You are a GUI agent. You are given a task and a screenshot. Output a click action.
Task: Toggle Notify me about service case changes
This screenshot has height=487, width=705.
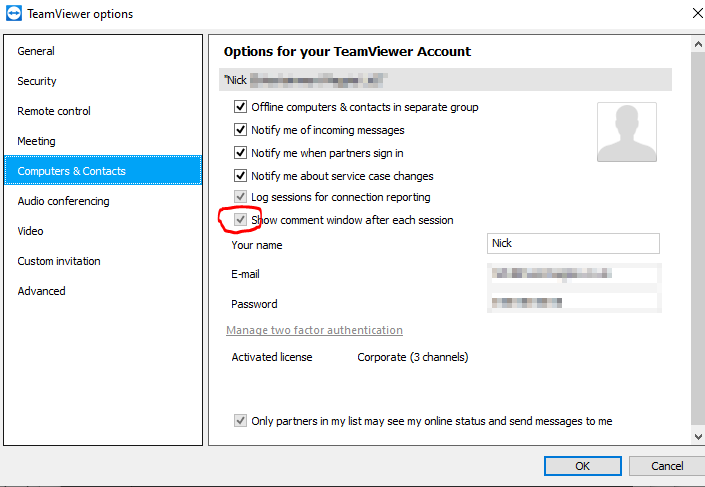coord(241,175)
